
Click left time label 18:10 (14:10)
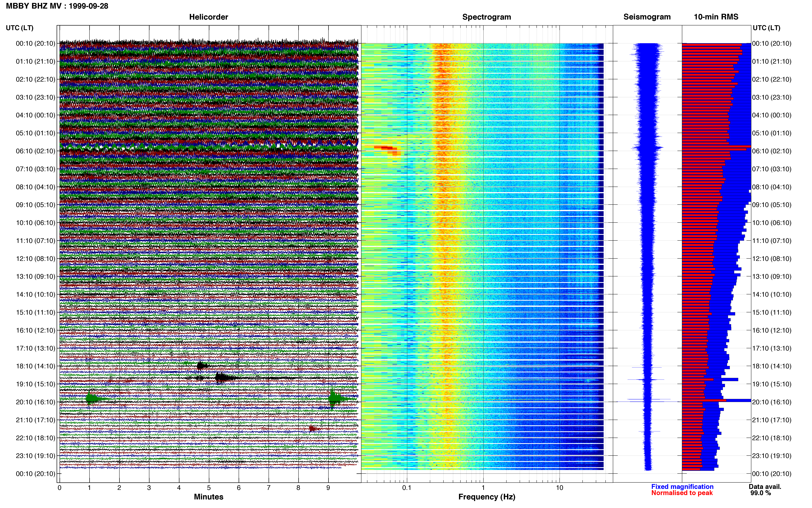click(36, 366)
